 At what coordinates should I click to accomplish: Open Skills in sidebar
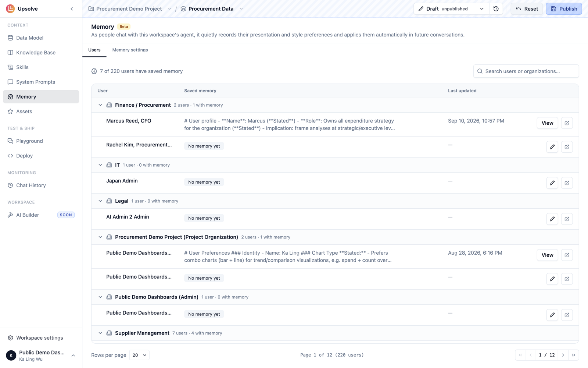41,67
